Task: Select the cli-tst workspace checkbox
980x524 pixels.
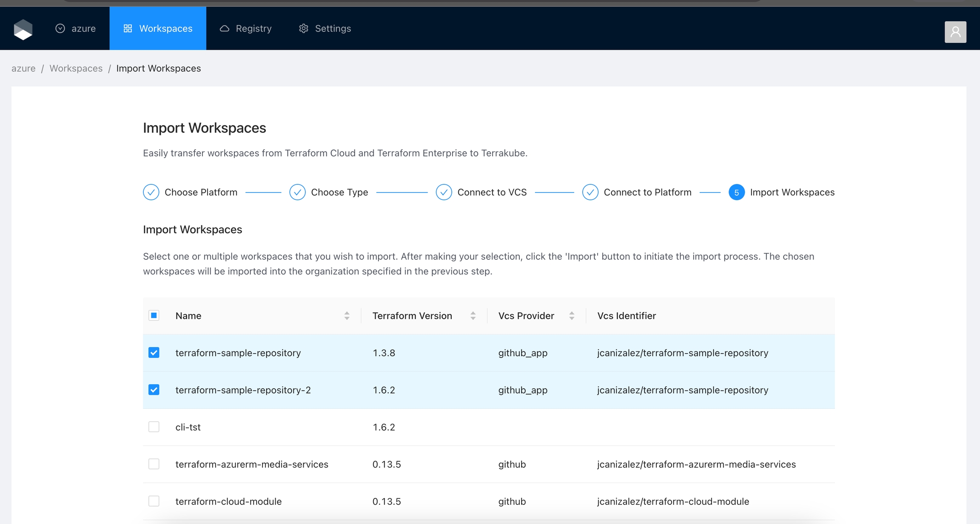Action: click(x=154, y=427)
